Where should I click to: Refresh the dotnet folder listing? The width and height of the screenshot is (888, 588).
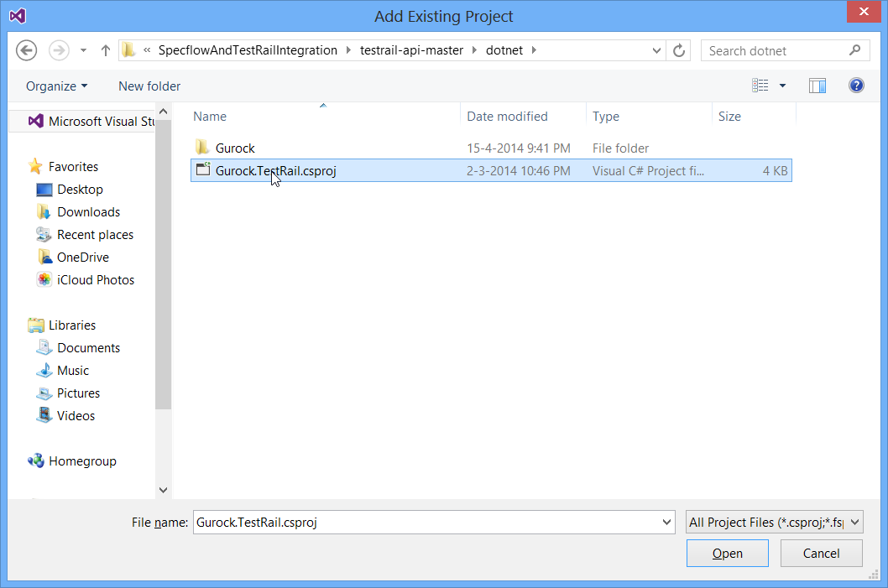(679, 50)
